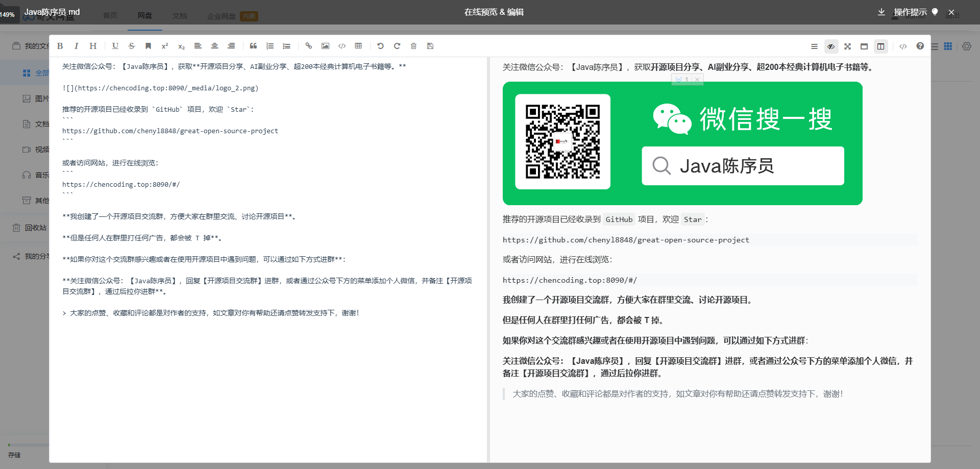Download the file using the download arrow
This screenshot has height=469, width=980.
[881, 12]
